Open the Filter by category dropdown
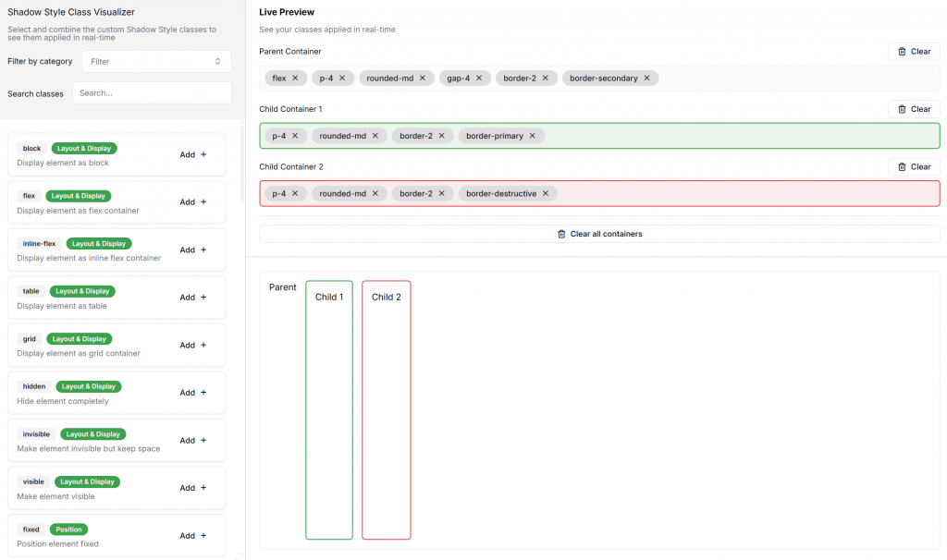The width and height of the screenshot is (947, 560). pyautogui.click(x=155, y=61)
